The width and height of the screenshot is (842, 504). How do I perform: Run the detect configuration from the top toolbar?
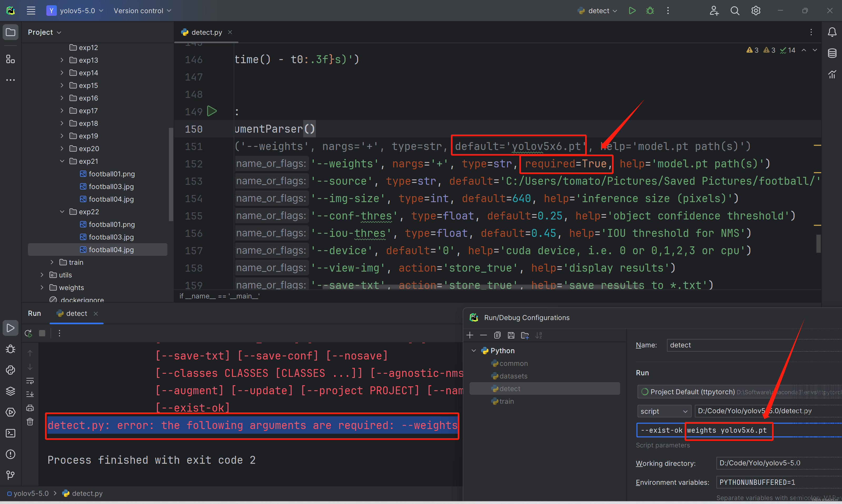(x=632, y=11)
